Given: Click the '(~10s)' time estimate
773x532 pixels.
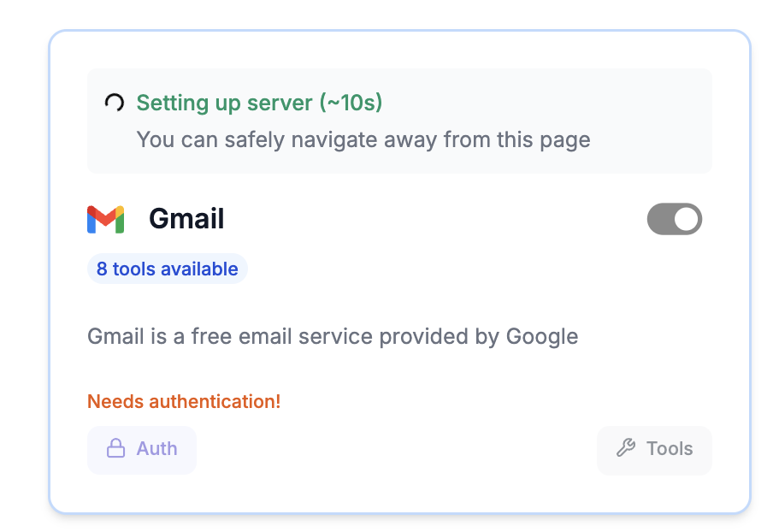Looking at the screenshot, I should tap(351, 103).
